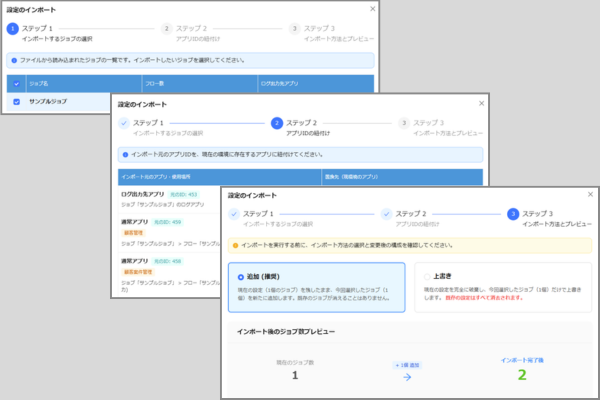
Task: Click the +1個 追加 badge
Action: [407, 365]
